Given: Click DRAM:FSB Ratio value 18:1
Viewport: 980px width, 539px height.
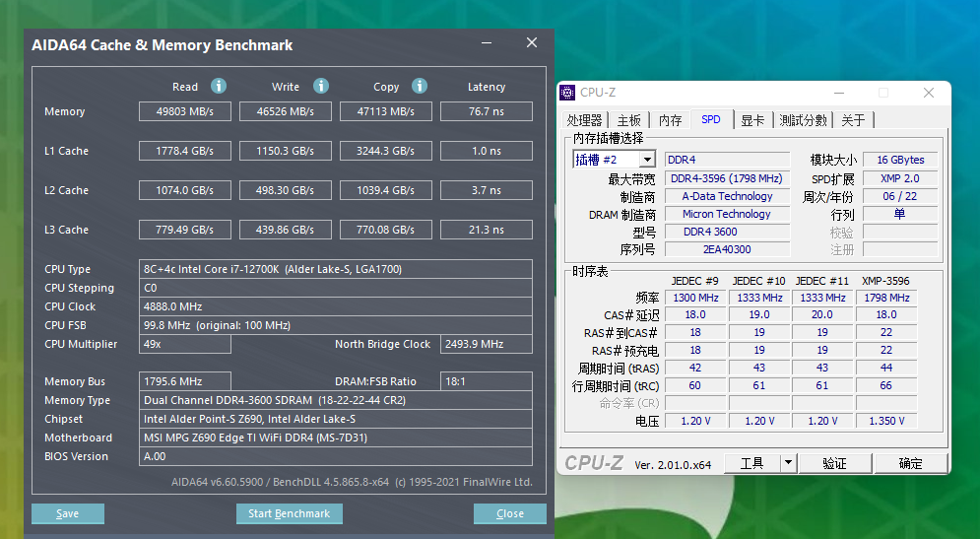Looking at the screenshot, I should coord(487,381).
